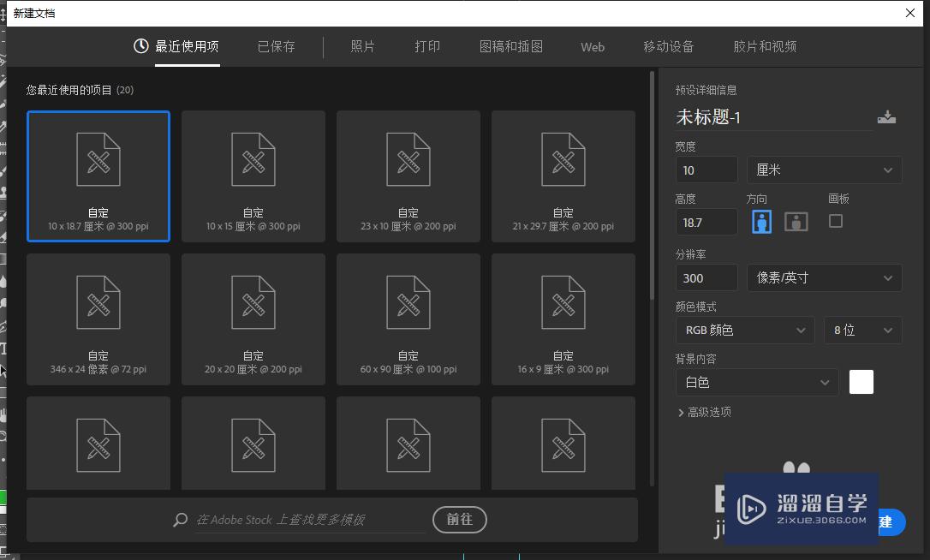Switch to the 胶片和视频 tab
The image size is (930, 560).
763,47
